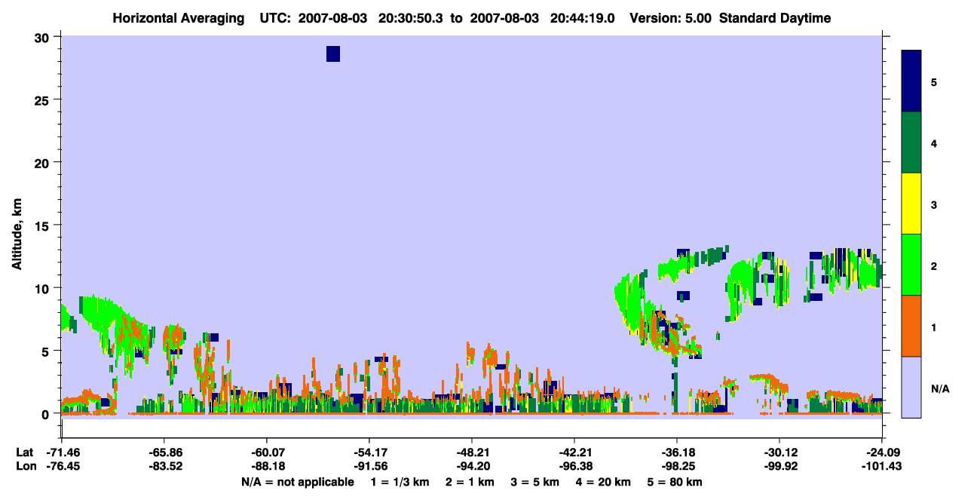
Task: Click the dark green level 4 color band
Action: click(911, 143)
